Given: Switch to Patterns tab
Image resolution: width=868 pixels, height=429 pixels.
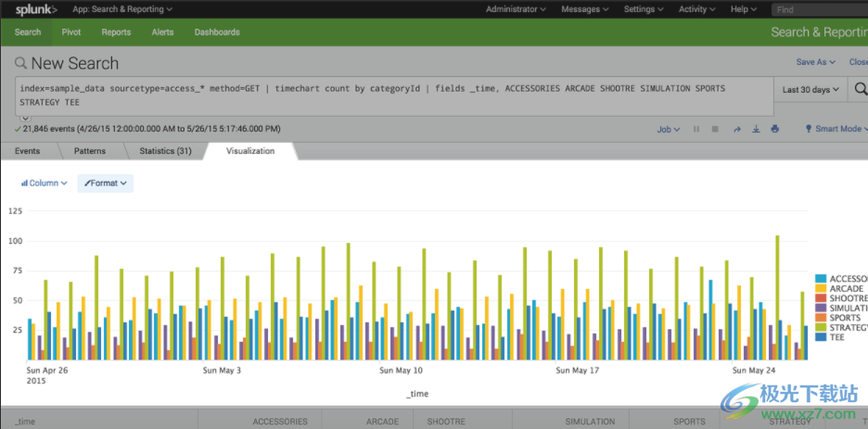Looking at the screenshot, I should [x=90, y=151].
